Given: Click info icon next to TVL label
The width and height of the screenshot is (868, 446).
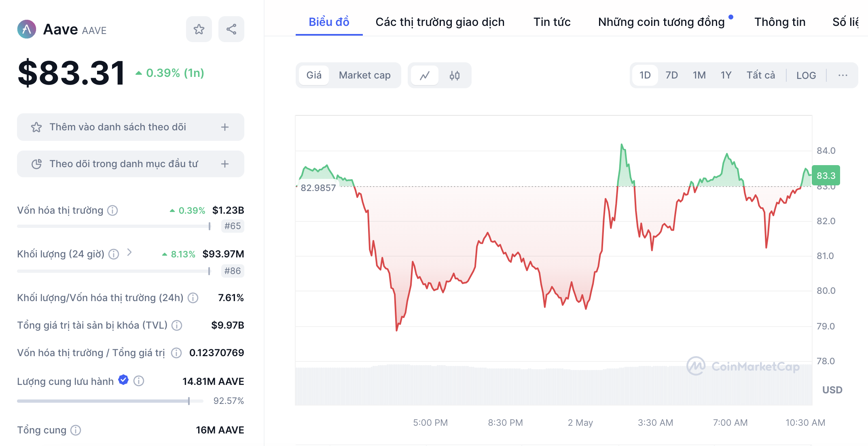Looking at the screenshot, I should click(x=177, y=325).
